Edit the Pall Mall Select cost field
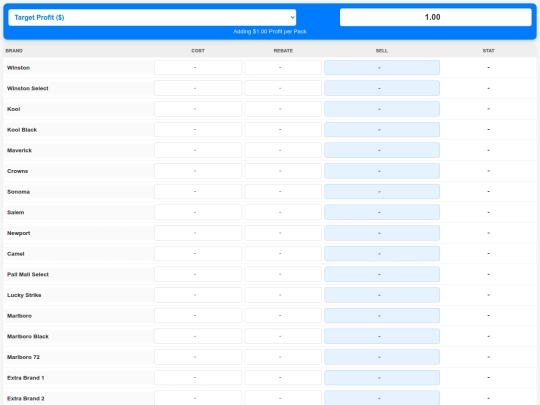This screenshot has height=405, width=540. (198, 274)
